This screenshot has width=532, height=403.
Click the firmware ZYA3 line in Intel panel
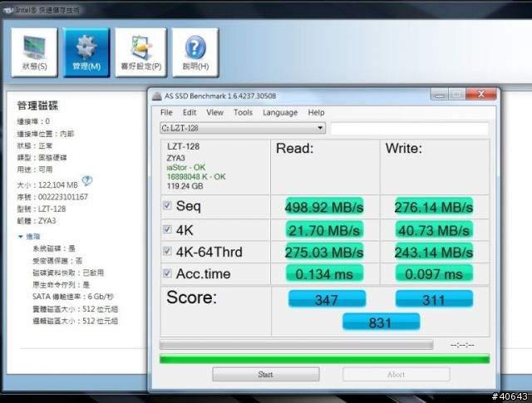click(x=37, y=221)
